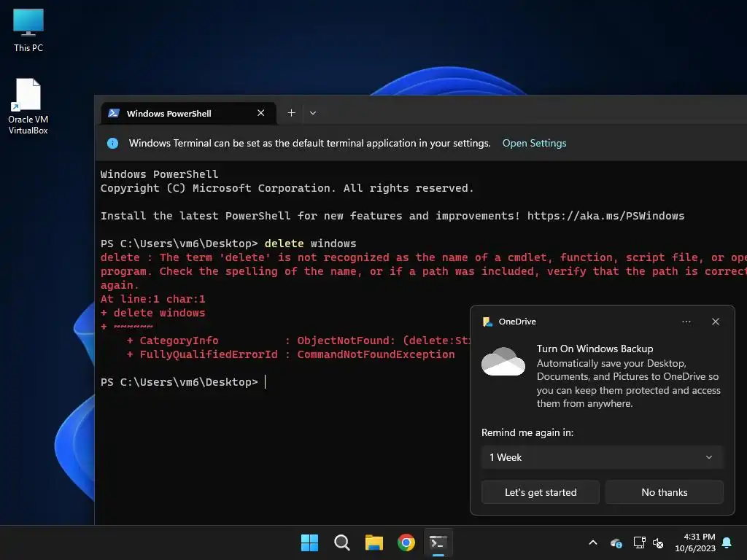The height and width of the screenshot is (560, 747).
Task: Click the OneDrive cloud tray icon
Action: click(x=616, y=542)
